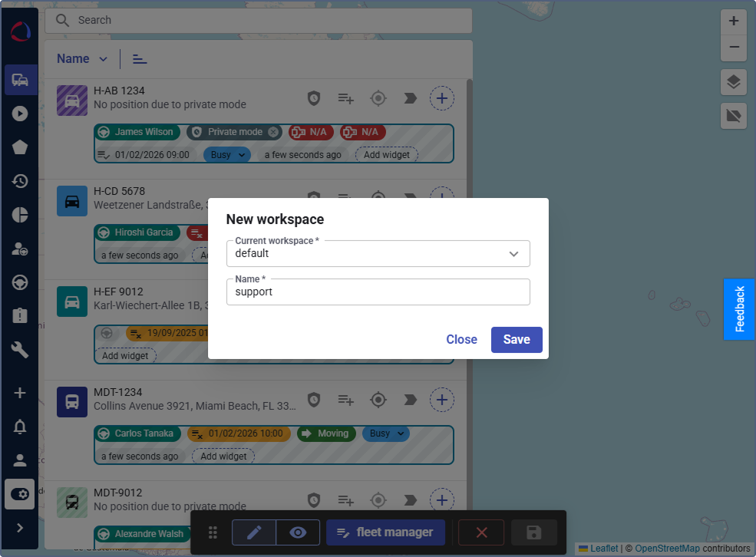Click the vehicles list icon in sidebar

pos(21,80)
